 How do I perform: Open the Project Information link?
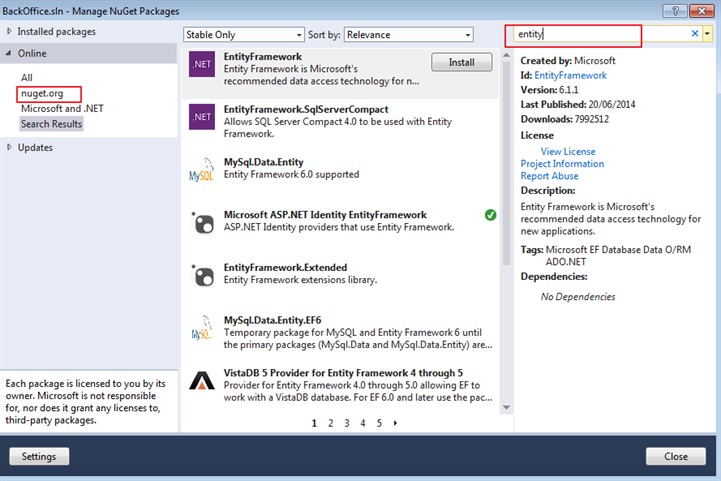point(562,164)
